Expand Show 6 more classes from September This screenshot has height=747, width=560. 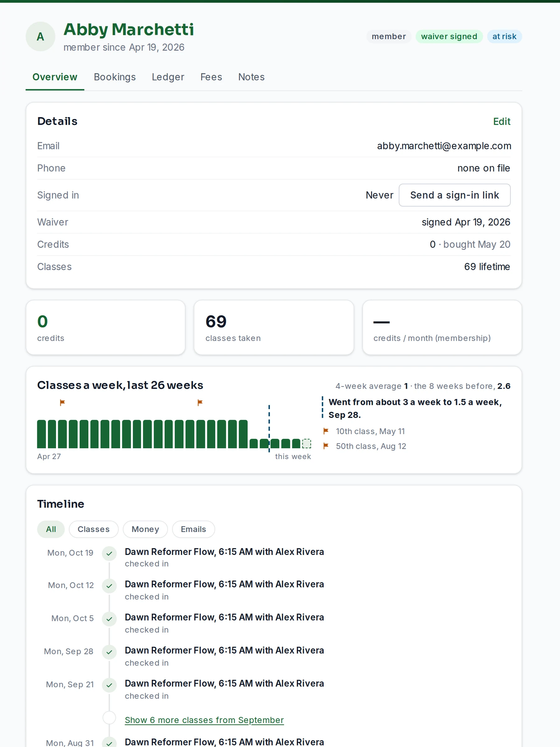coord(204,720)
